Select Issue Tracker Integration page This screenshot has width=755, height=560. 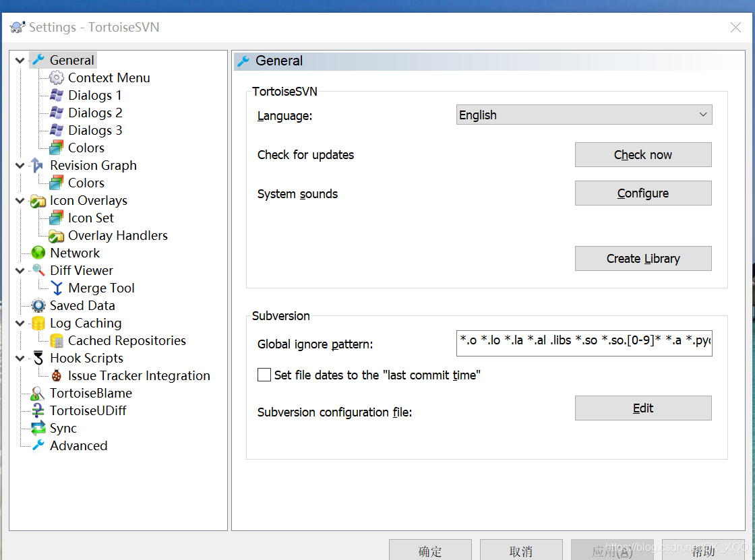pyautogui.click(x=139, y=375)
